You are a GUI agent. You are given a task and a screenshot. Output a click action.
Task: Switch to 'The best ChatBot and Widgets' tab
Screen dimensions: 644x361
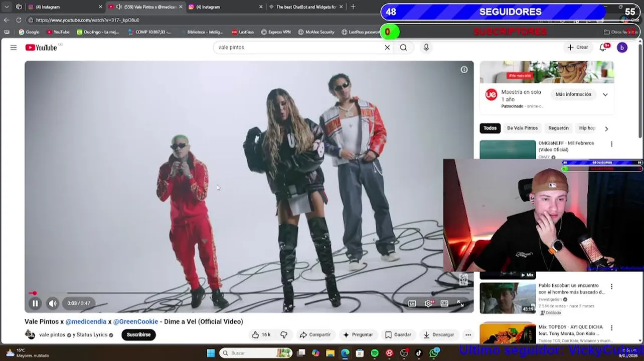click(306, 7)
